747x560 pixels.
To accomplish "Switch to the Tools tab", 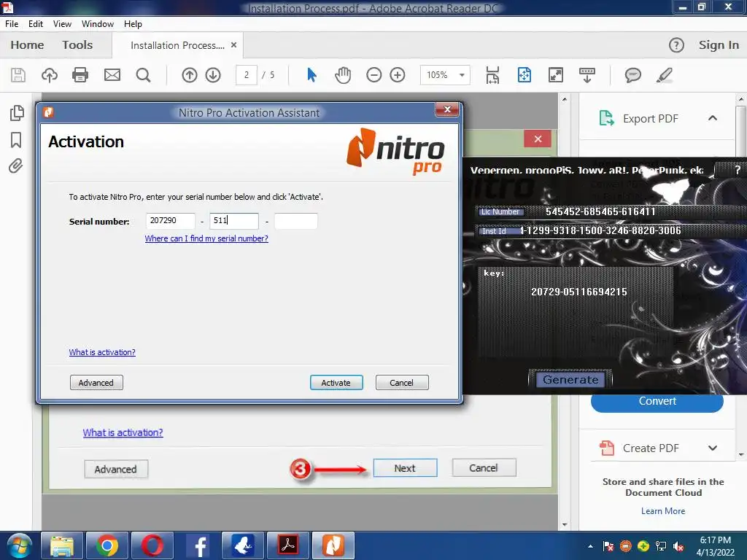I will tap(77, 45).
